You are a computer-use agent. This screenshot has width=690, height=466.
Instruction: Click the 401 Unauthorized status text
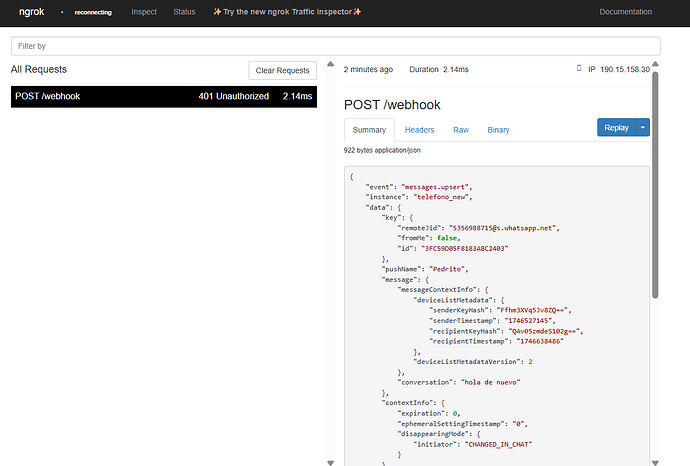(234, 96)
